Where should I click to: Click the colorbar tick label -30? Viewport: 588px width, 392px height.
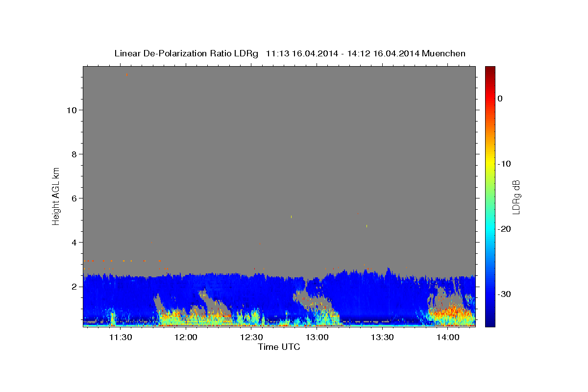(x=504, y=294)
